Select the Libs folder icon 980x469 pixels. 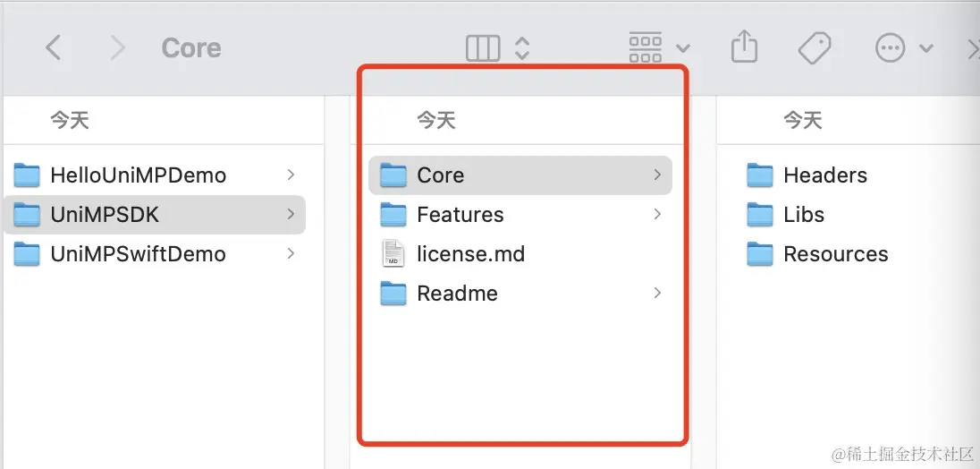click(760, 215)
